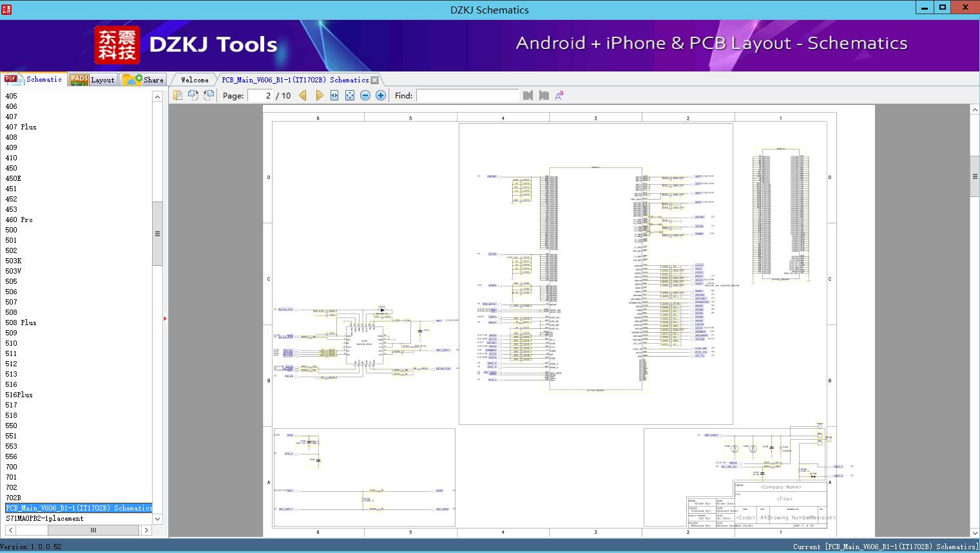Select the 503V list item
Image resolution: width=980 pixels, height=553 pixels.
(x=14, y=271)
